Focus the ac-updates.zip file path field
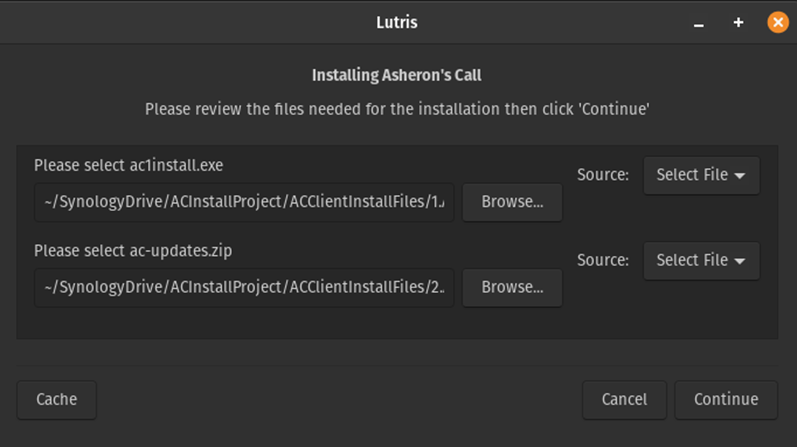 (244, 287)
